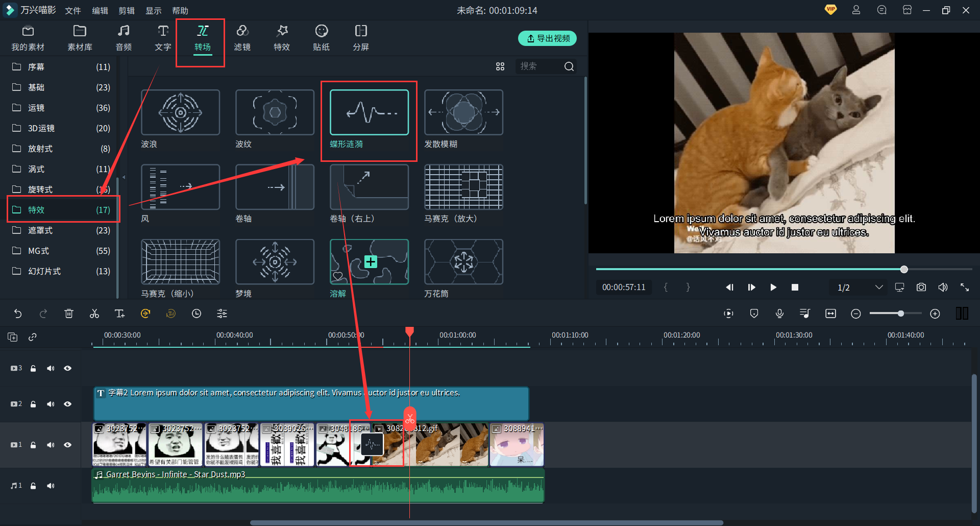Viewport: 980px width, 526px height.
Task: Open the speed clock tool
Action: click(x=197, y=314)
